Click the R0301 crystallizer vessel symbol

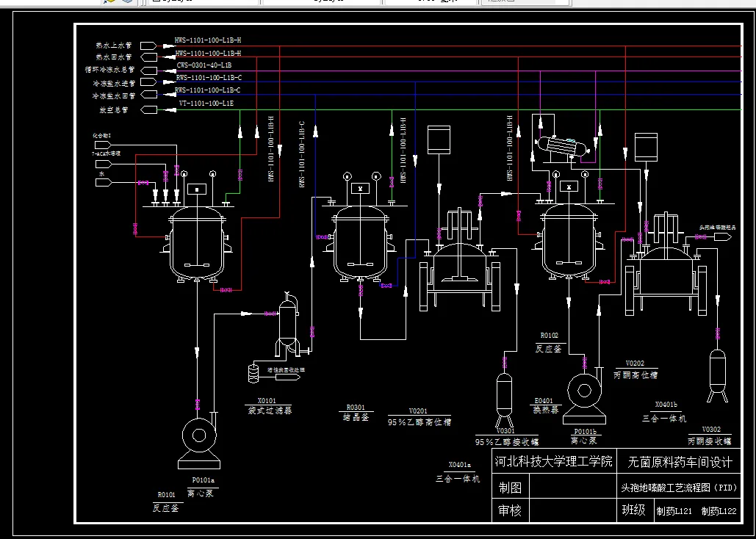(361, 245)
